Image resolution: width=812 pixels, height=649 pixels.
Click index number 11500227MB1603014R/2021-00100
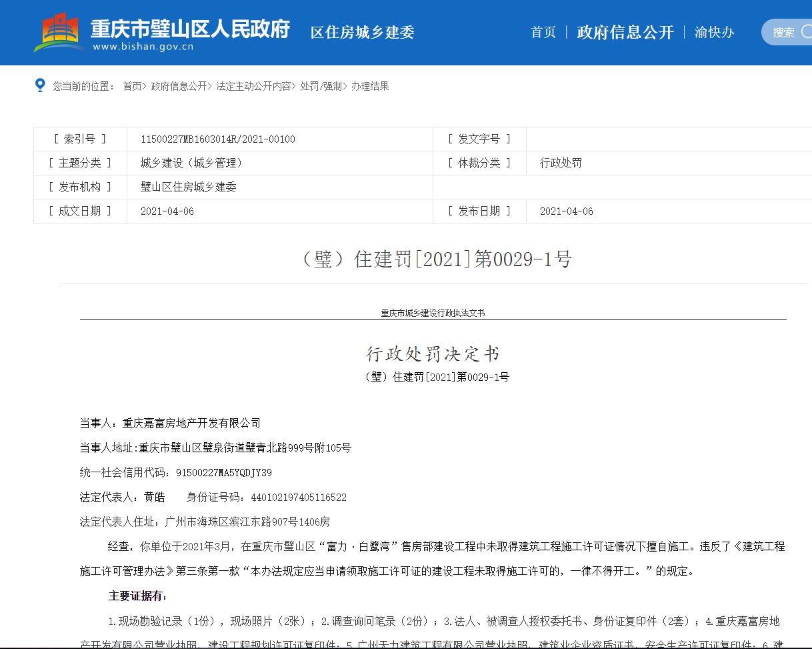tap(217, 139)
